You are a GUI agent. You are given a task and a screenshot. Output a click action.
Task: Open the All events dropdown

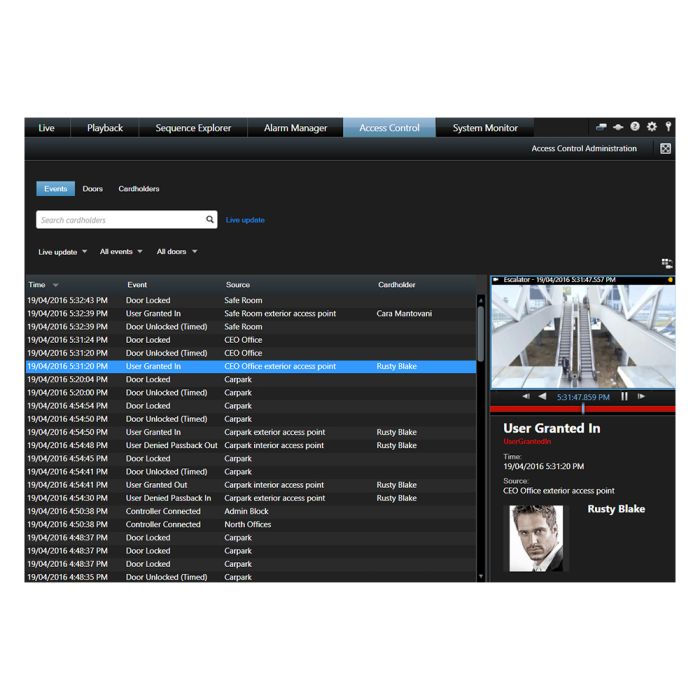pos(121,252)
